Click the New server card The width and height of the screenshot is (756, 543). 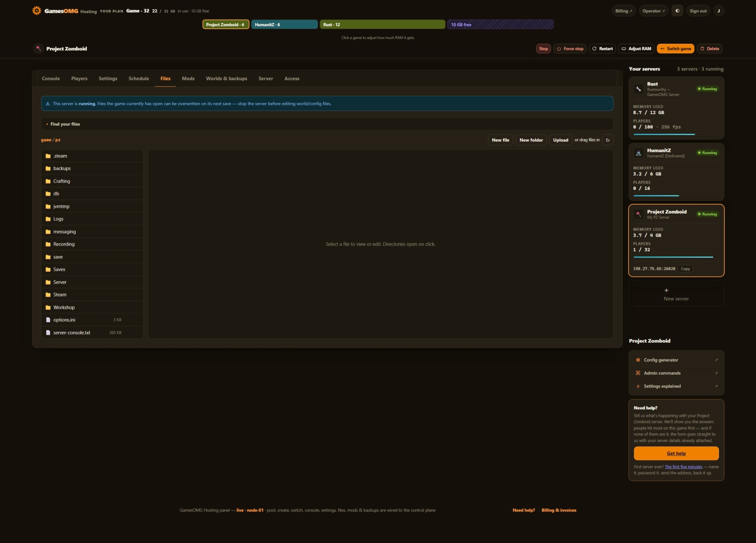click(x=676, y=294)
